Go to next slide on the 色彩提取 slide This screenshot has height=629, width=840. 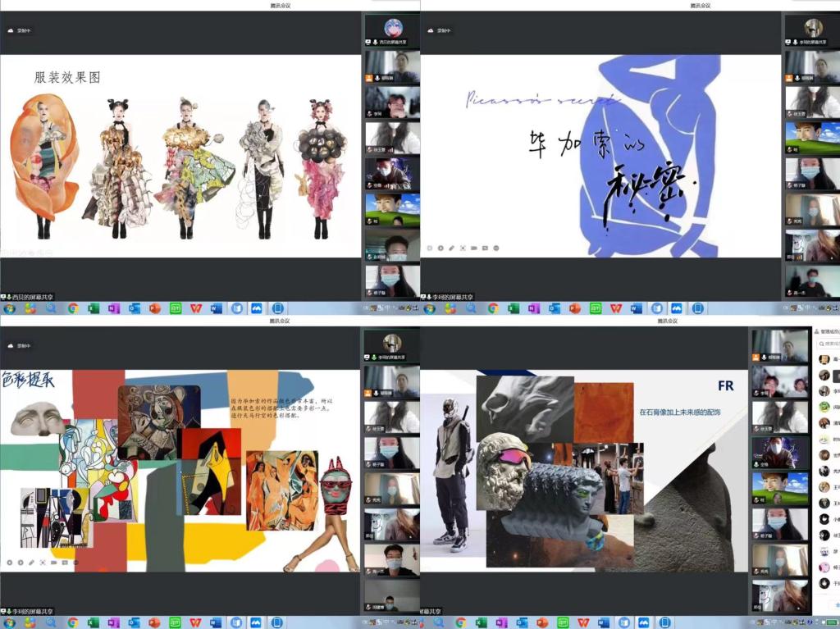21,563
